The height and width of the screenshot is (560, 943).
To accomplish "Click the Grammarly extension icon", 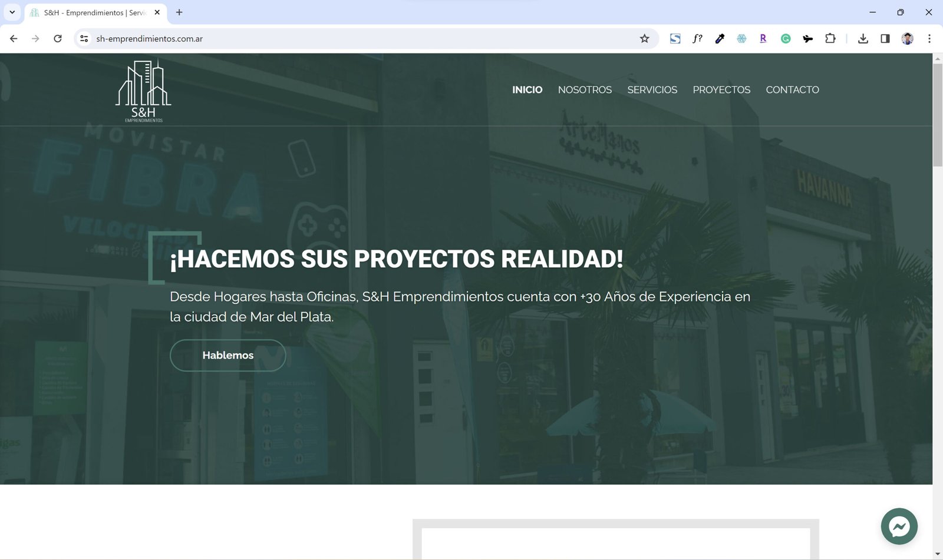I will (785, 39).
